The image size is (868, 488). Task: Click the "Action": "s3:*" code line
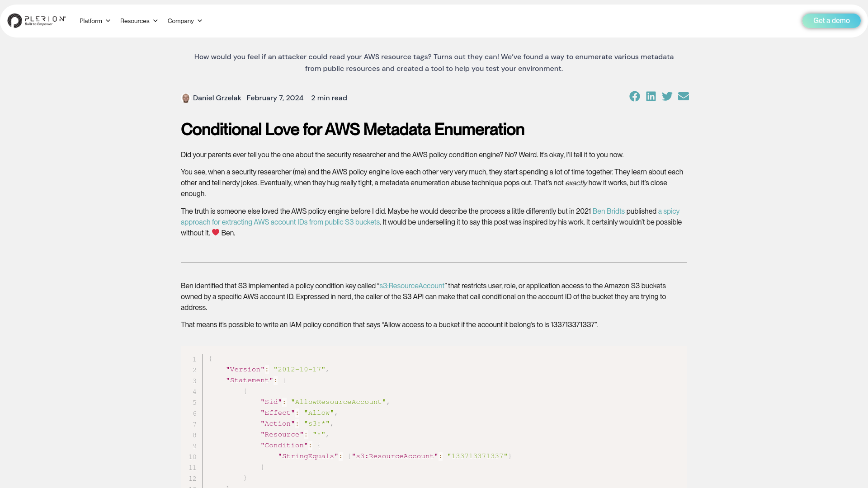(x=297, y=424)
